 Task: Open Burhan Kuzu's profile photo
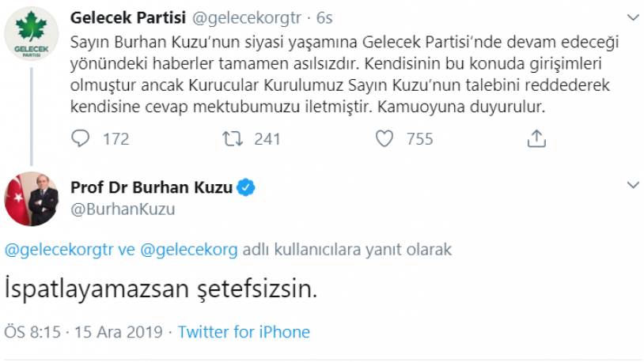click(32, 198)
